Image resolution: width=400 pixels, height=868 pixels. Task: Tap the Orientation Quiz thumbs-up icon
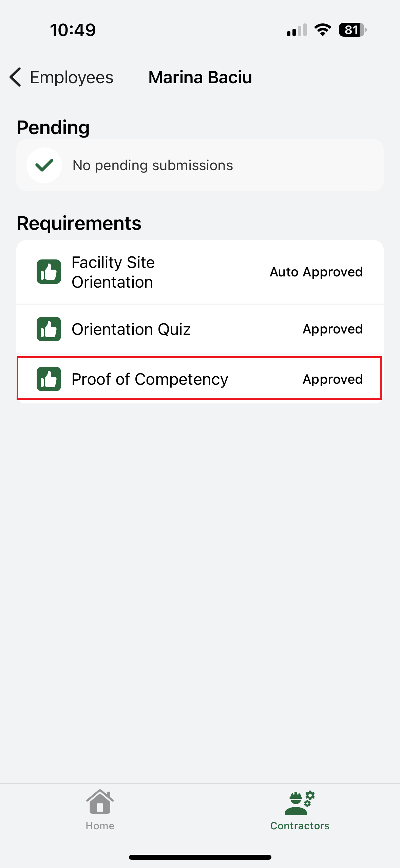pyautogui.click(x=49, y=329)
